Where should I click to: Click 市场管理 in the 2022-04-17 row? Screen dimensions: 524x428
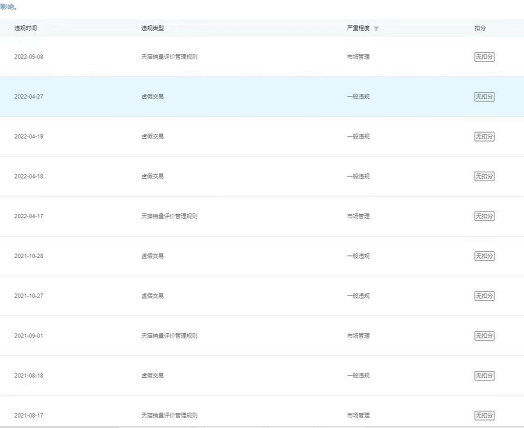pos(358,216)
